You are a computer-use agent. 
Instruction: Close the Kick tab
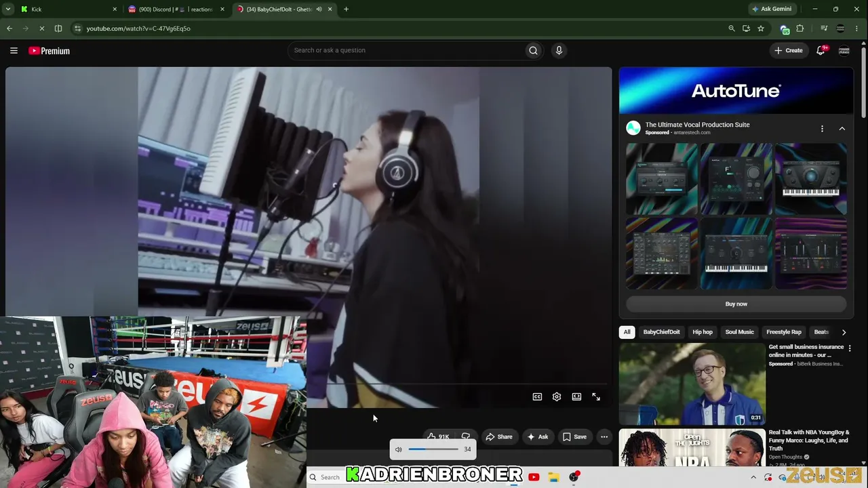115,9
